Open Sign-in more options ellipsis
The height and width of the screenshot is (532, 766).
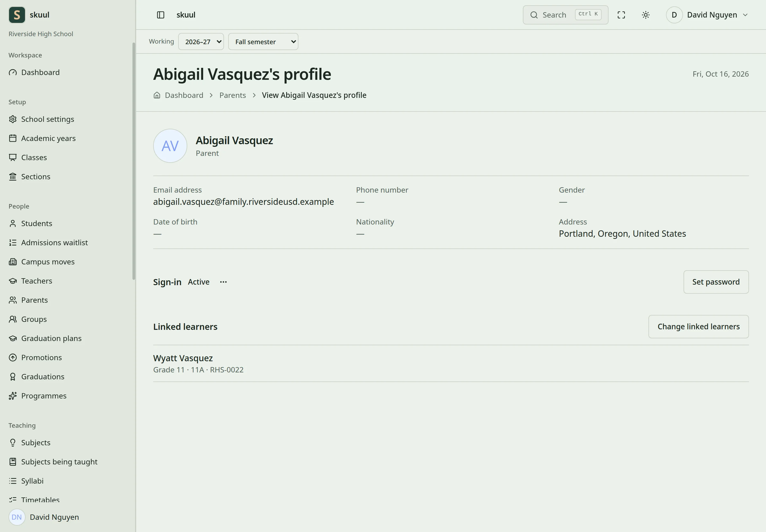223,282
